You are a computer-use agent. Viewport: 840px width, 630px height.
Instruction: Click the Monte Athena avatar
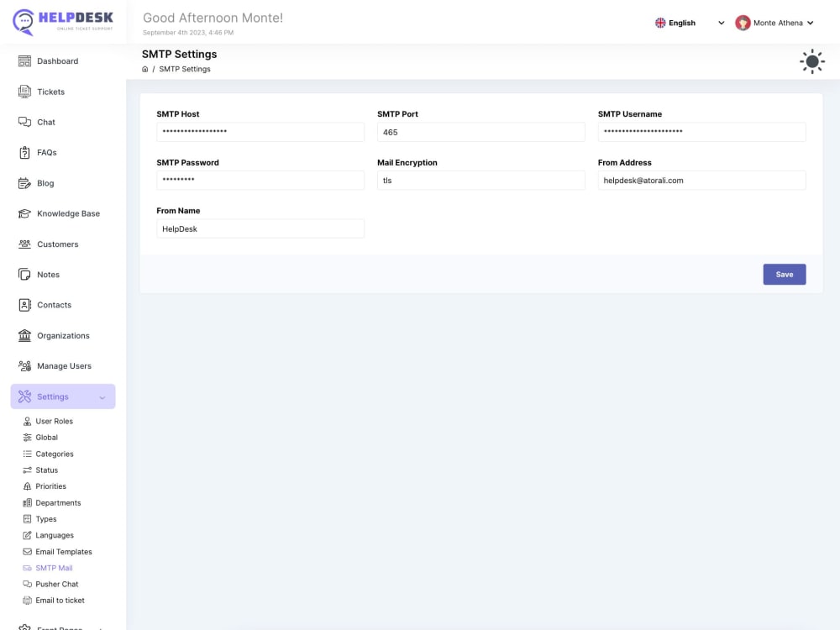743,23
